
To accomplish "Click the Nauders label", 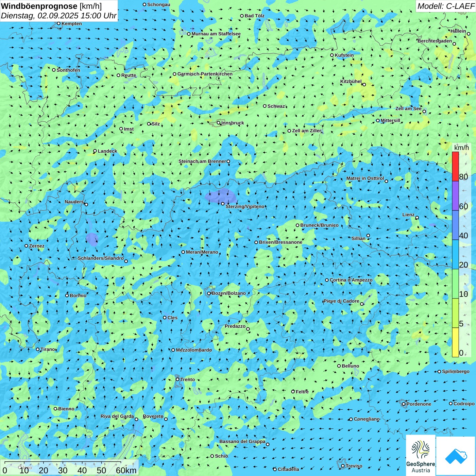I will 74,202.
